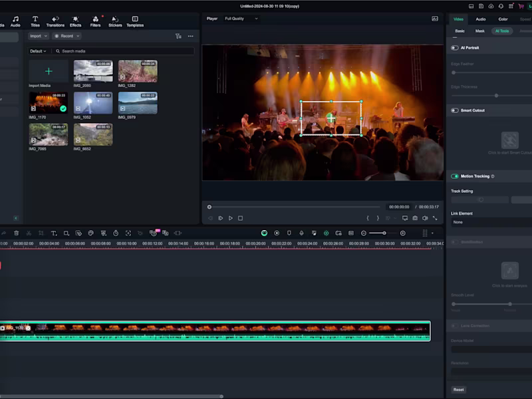Open the Effects panel in top toolbar
The image size is (532, 399).
tap(75, 21)
